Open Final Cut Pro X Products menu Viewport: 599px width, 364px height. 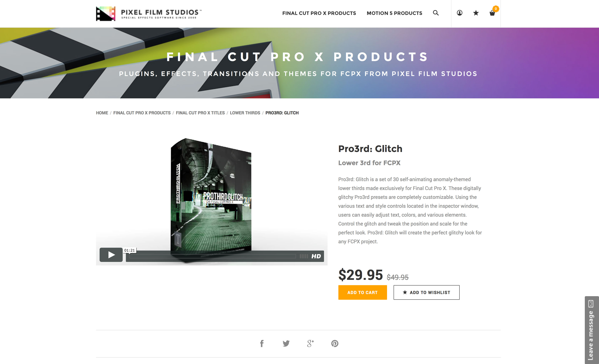pyautogui.click(x=319, y=13)
